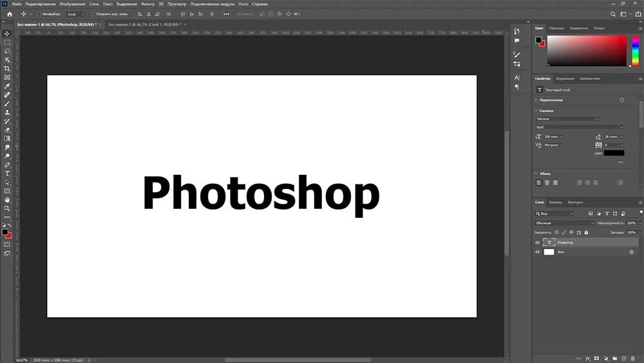Open the Character panel icon in dock
This screenshot has width=644, height=363.
(516, 78)
